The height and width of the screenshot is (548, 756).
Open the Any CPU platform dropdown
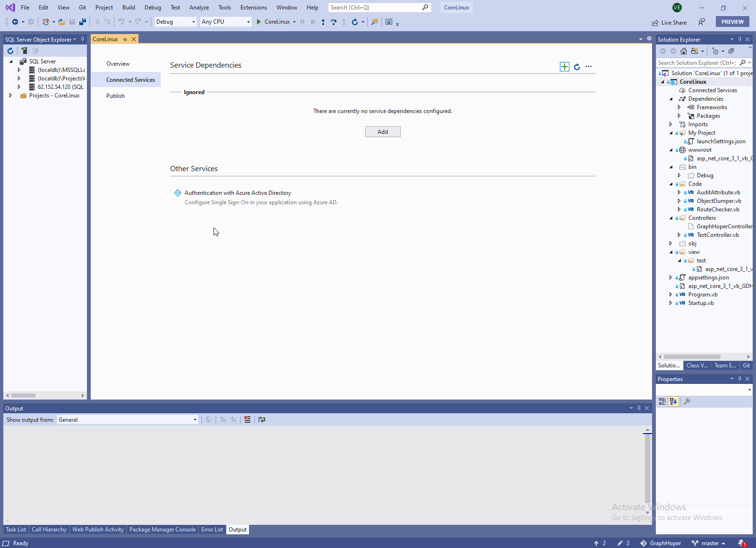click(x=225, y=22)
